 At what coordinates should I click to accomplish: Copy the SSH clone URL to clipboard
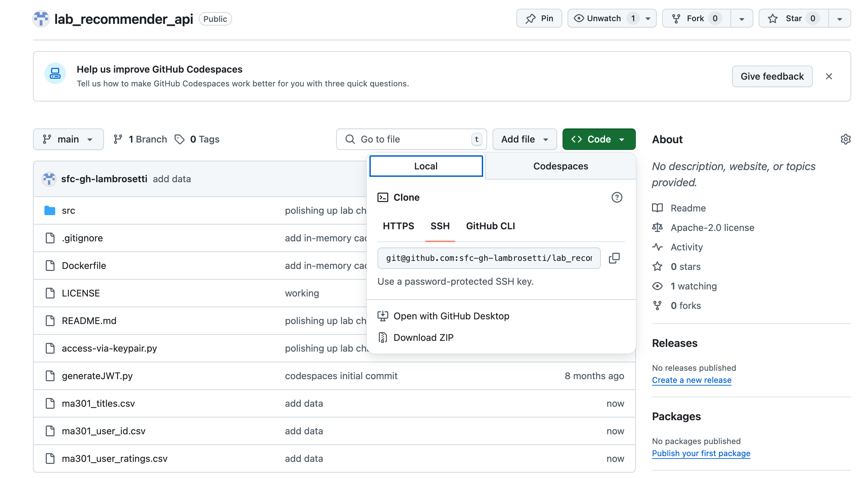coord(614,258)
